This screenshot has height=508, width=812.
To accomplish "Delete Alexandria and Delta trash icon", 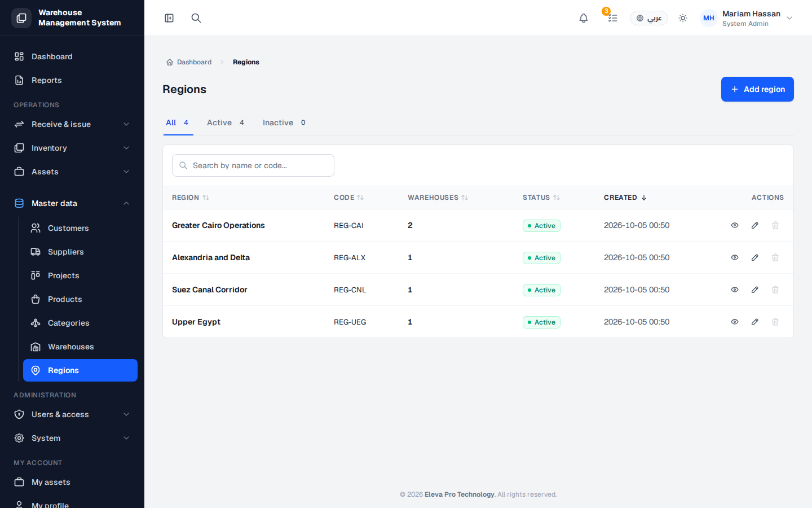I will click(x=775, y=257).
